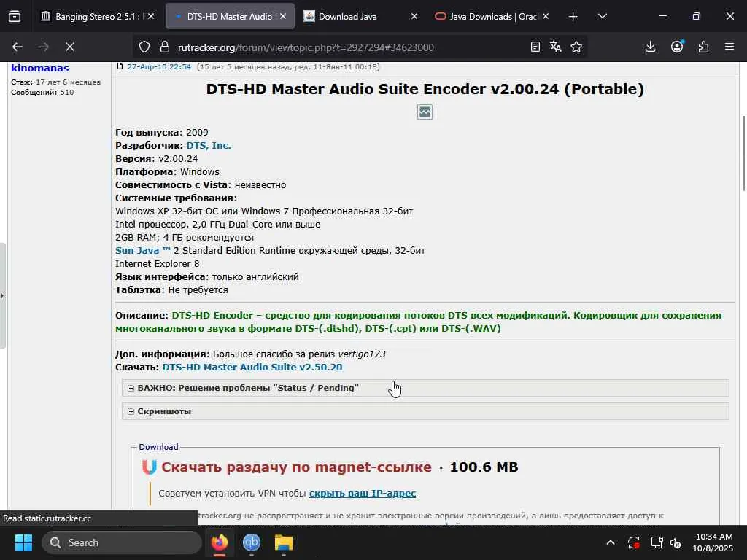Bookmark this page with star
The width and height of the screenshot is (747, 560).
pos(576,47)
